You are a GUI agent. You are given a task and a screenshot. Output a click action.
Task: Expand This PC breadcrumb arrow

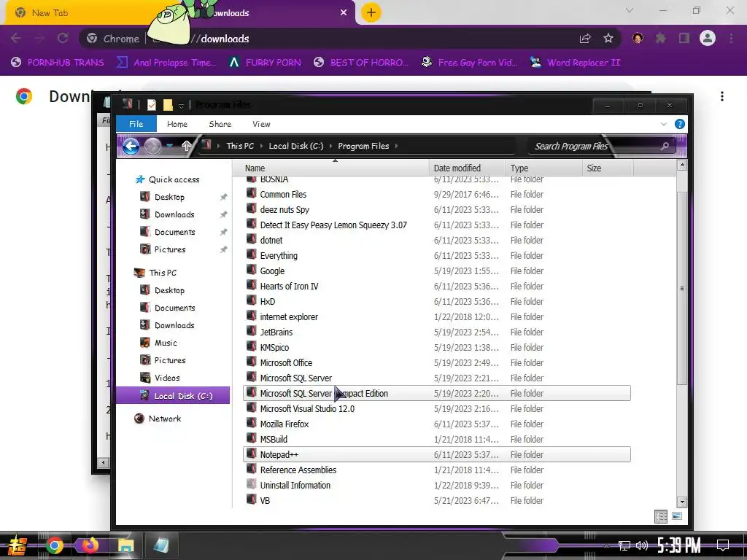[262, 146]
